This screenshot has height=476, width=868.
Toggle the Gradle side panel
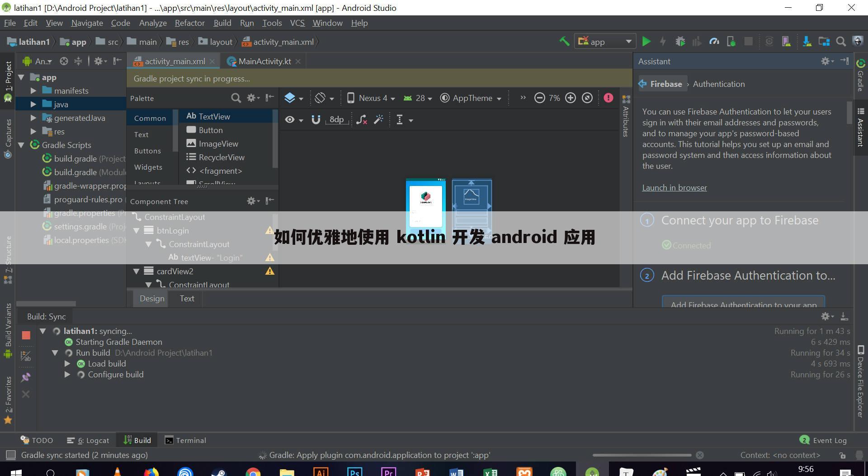tap(860, 75)
